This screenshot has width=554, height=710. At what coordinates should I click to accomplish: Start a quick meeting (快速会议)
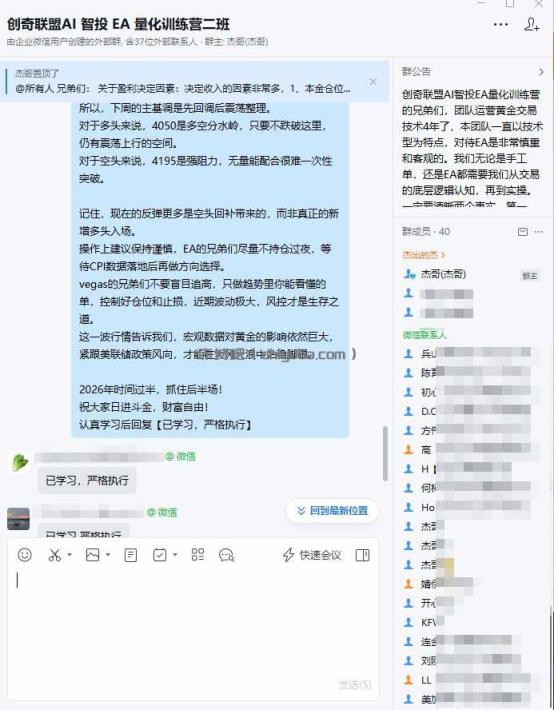click(x=312, y=555)
